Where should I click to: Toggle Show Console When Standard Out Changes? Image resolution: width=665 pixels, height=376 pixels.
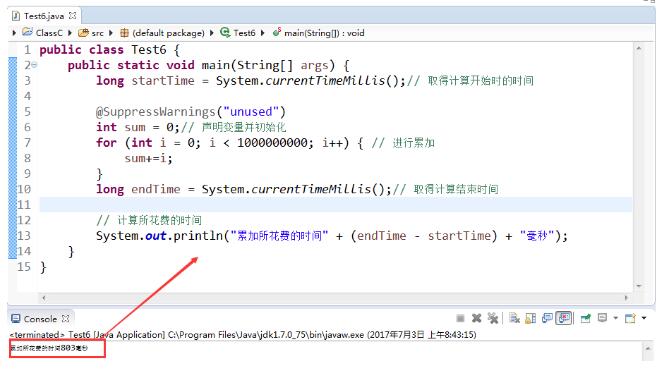pos(547,318)
